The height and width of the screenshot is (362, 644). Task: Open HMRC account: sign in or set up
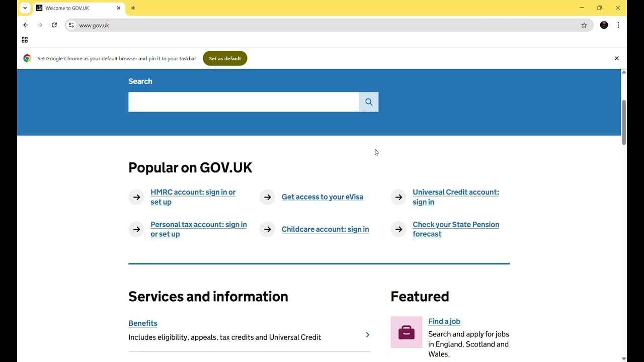click(x=193, y=197)
